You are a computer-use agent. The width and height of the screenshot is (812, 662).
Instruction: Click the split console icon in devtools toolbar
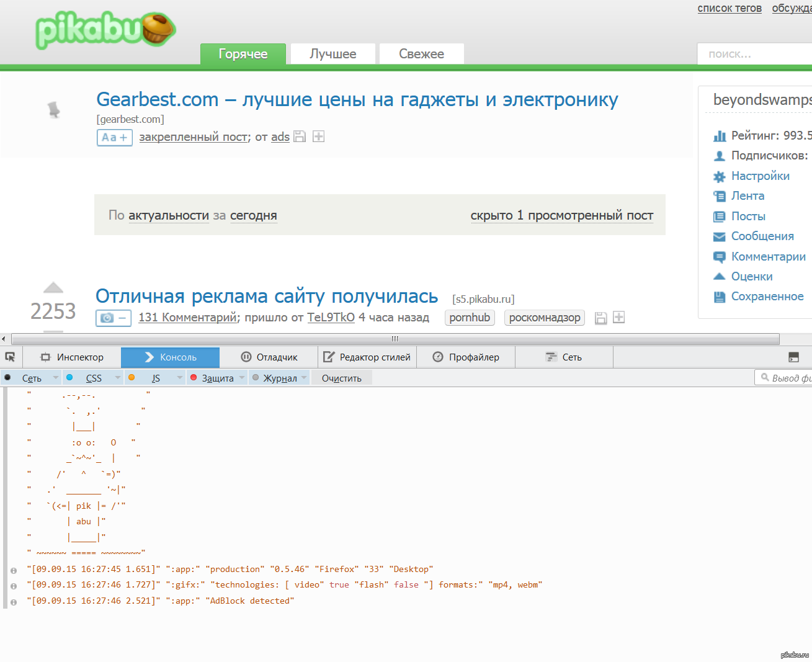pyautogui.click(x=793, y=357)
